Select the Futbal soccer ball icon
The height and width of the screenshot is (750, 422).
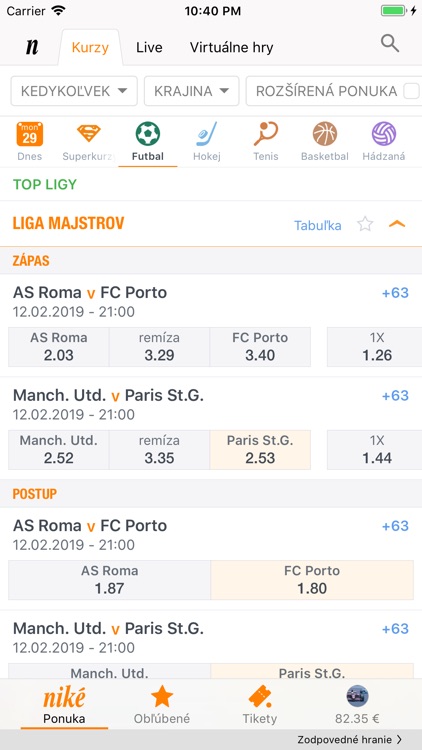tap(148, 134)
